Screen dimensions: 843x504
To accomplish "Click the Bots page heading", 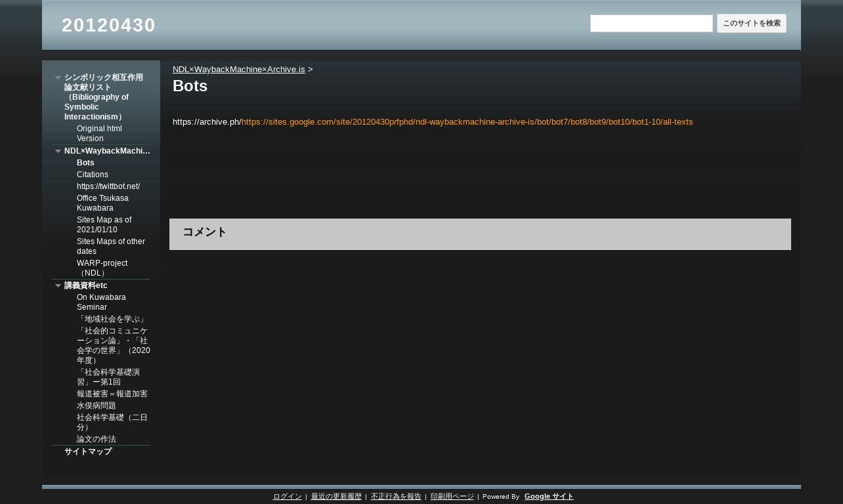I will pos(190,86).
